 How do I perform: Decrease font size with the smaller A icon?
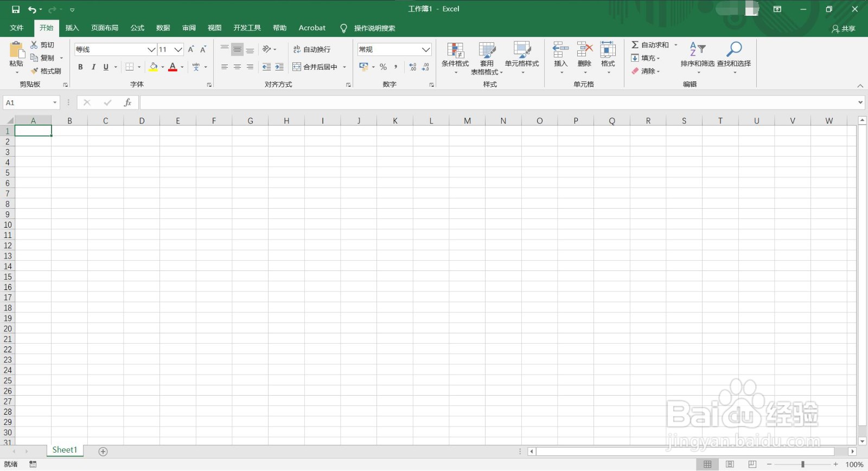[203, 49]
